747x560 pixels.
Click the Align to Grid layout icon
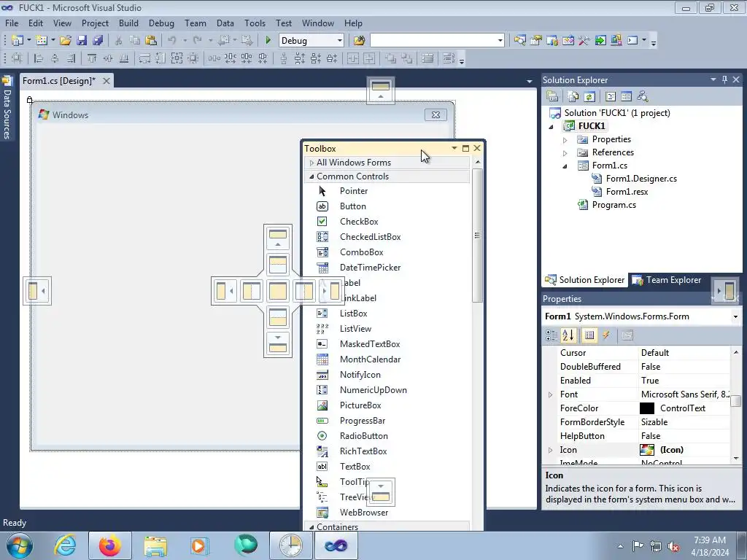18,58
